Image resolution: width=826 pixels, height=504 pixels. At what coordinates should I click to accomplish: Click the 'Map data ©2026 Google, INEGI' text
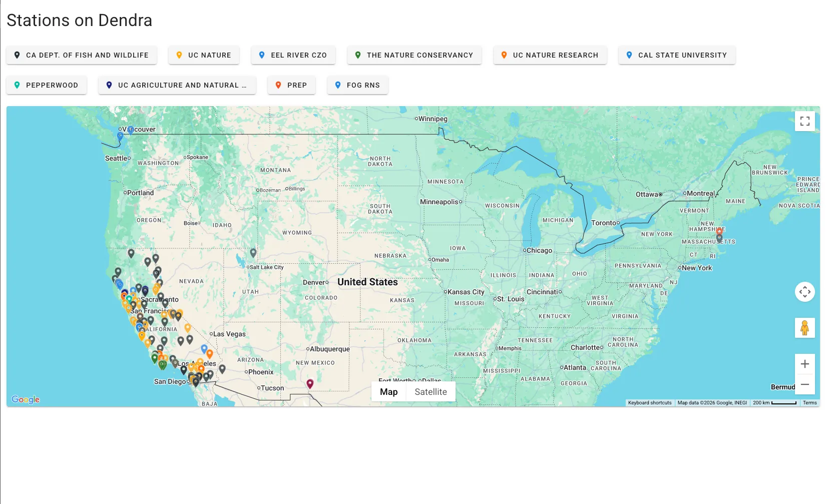coord(712,403)
